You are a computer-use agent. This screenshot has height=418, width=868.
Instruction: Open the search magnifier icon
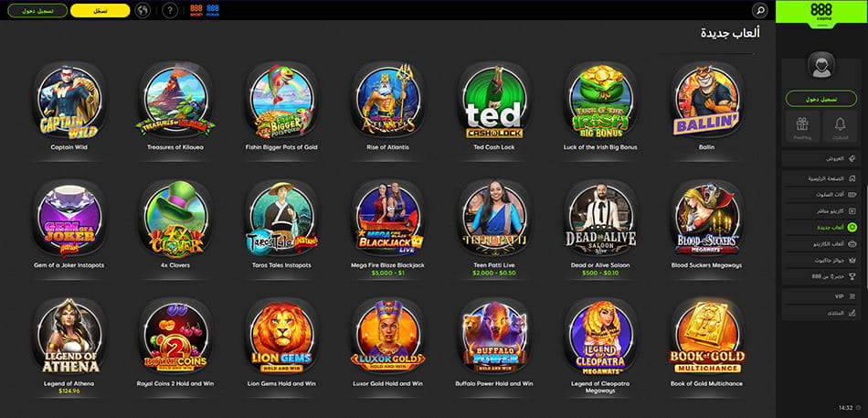pos(760,10)
